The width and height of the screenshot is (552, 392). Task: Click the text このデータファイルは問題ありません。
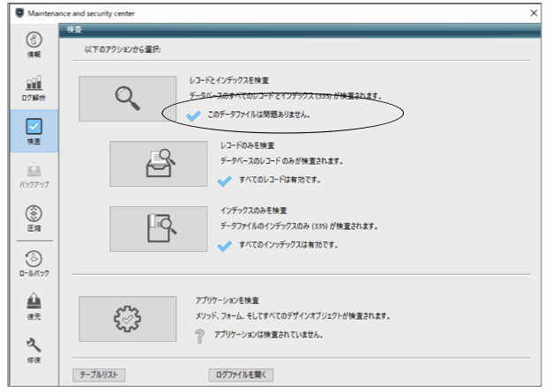pos(258,115)
